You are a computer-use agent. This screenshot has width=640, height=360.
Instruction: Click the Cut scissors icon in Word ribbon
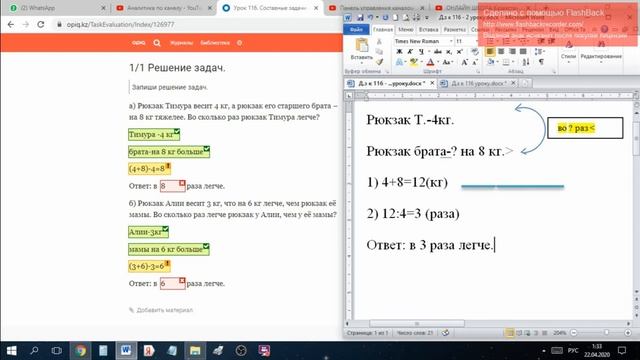coord(379,41)
